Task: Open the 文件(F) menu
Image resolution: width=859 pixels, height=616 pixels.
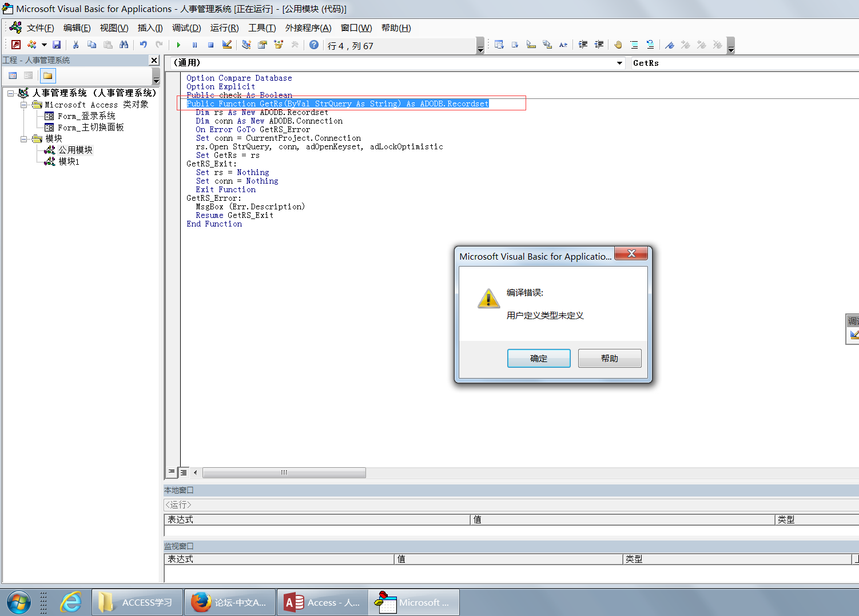Action: click(40, 28)
